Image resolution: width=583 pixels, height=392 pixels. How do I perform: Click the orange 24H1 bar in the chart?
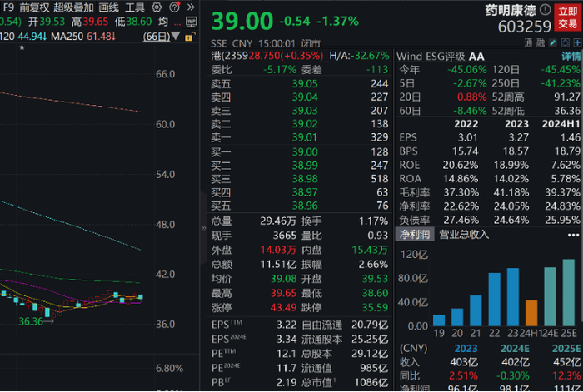(x=531, y=313)
